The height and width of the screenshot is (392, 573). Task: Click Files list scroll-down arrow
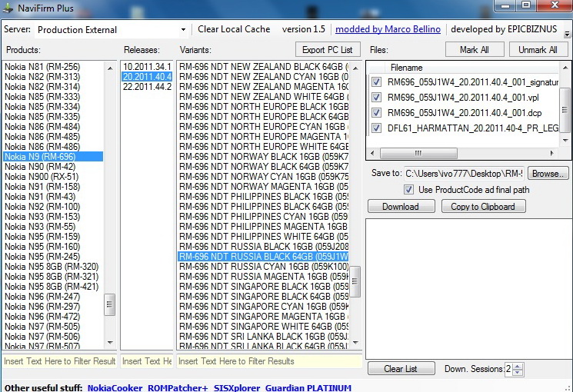(565, 140)
